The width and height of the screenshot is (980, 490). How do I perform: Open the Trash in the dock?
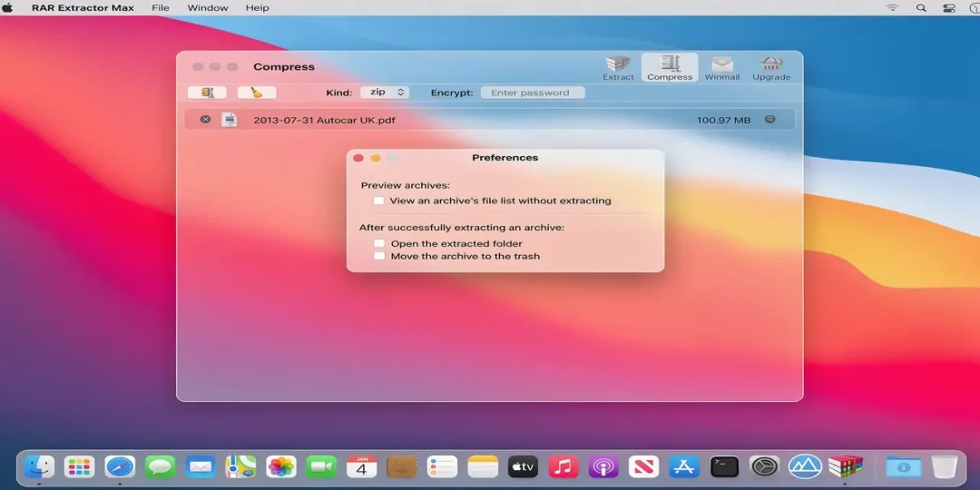click(x=945, y=466)
